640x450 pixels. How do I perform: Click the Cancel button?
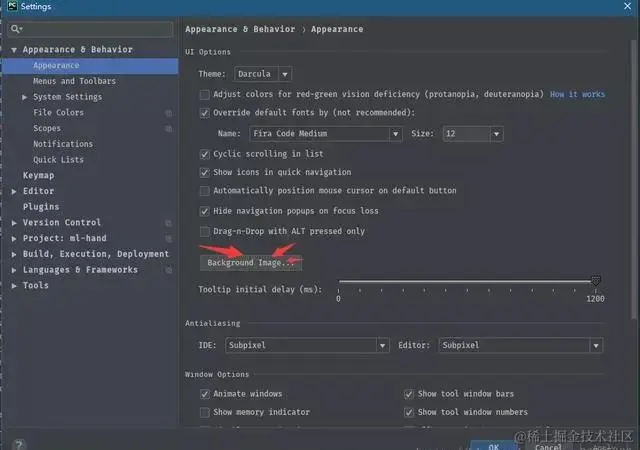548,447
